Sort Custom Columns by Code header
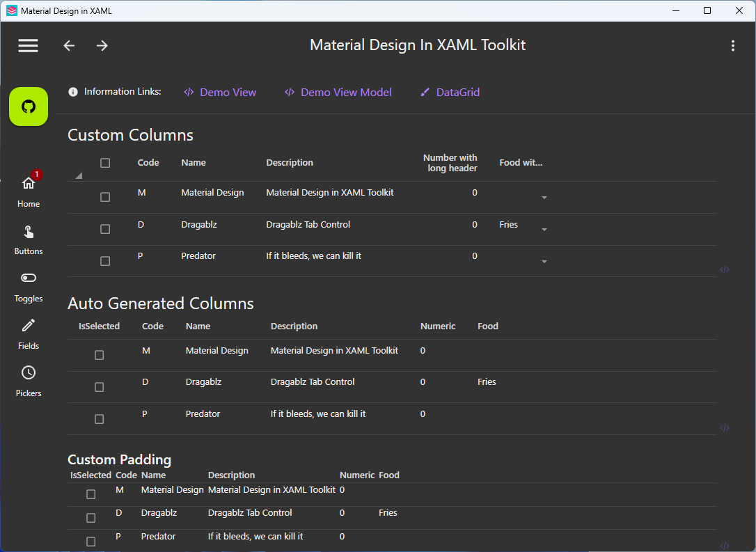756x552 pixels. click(148, 162)
